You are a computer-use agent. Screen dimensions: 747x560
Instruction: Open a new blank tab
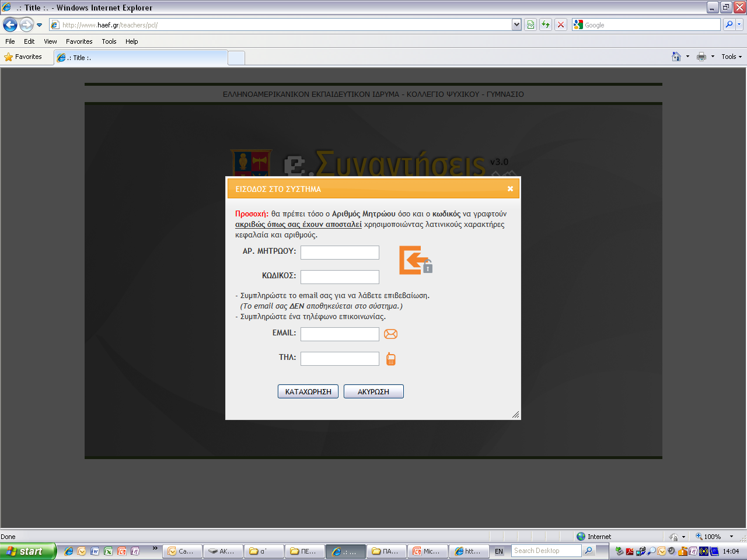(x=236, y=58)
